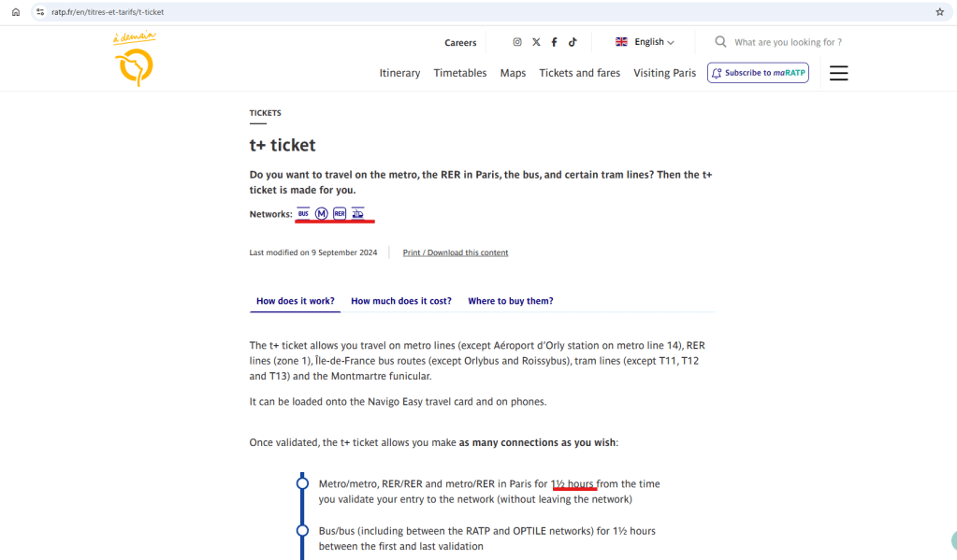Bookmark this page with the star icon
Image resolution: width=957 pixels, height=560 pixels.
click(939, 12)
